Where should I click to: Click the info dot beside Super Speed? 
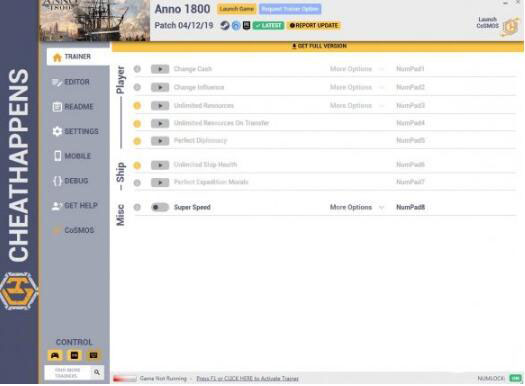click(137, 207)
